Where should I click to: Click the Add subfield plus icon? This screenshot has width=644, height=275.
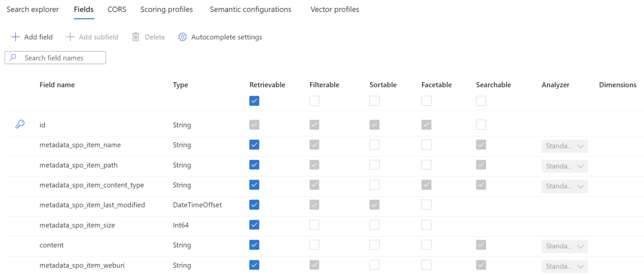[x=70, y=37]
